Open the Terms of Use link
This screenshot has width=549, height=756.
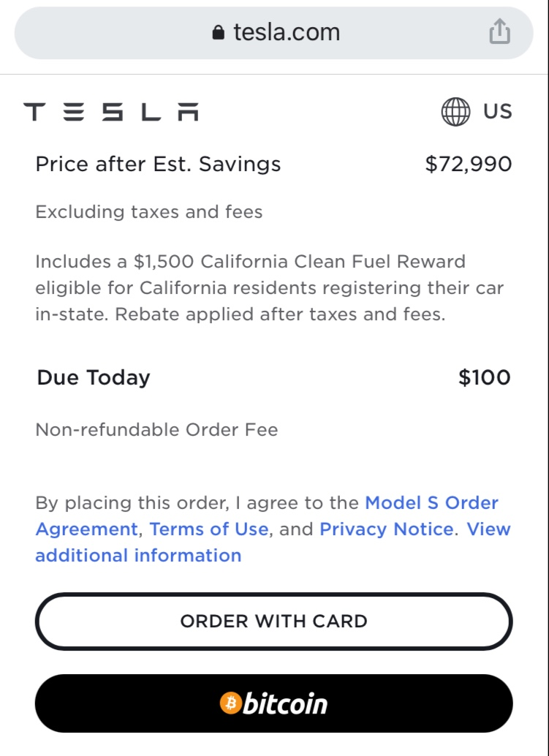pyautogui.click(x=208, y=529)
